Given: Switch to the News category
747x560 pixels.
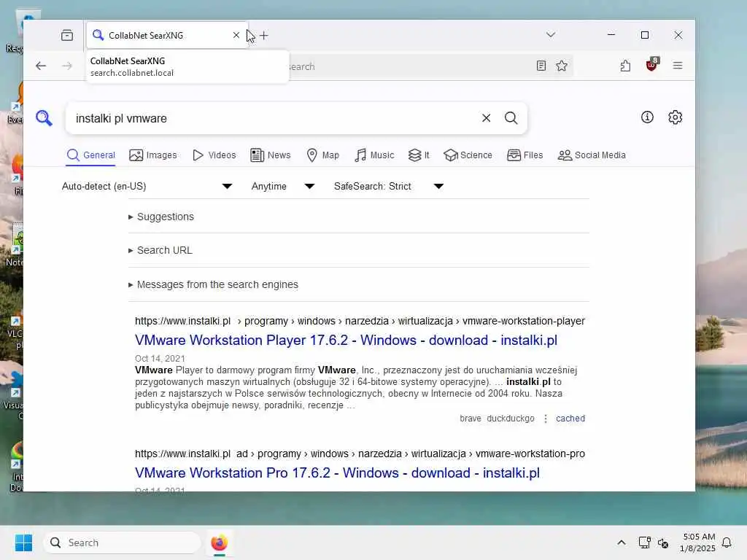Looking at the screenshot, I should [x=270, y=155].
